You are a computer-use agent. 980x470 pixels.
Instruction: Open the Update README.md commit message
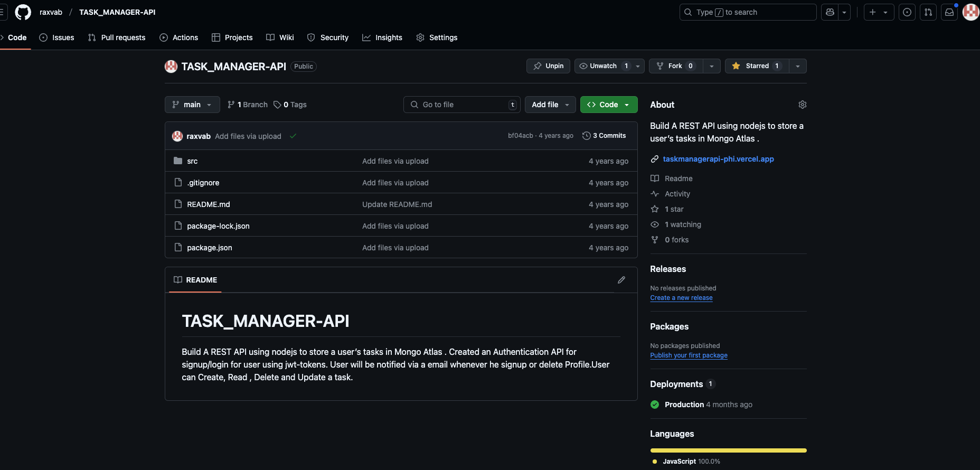[397, 204]
